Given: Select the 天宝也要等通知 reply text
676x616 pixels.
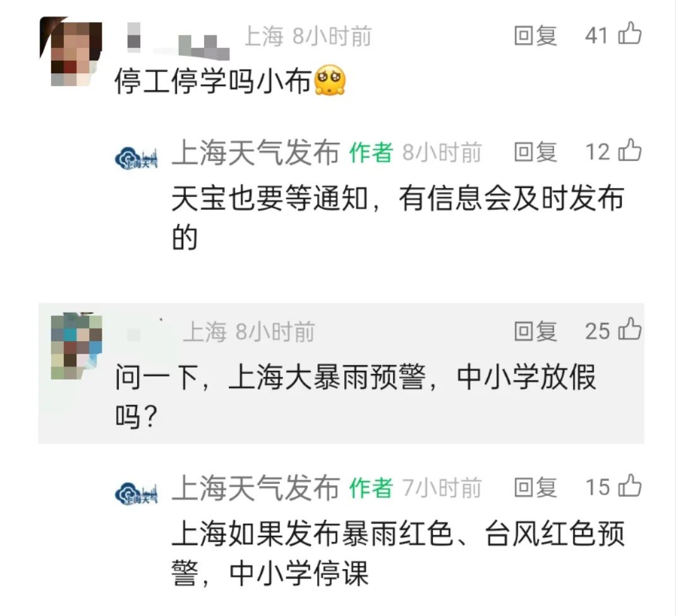Looking at the screenshot, I should [398, 218].
